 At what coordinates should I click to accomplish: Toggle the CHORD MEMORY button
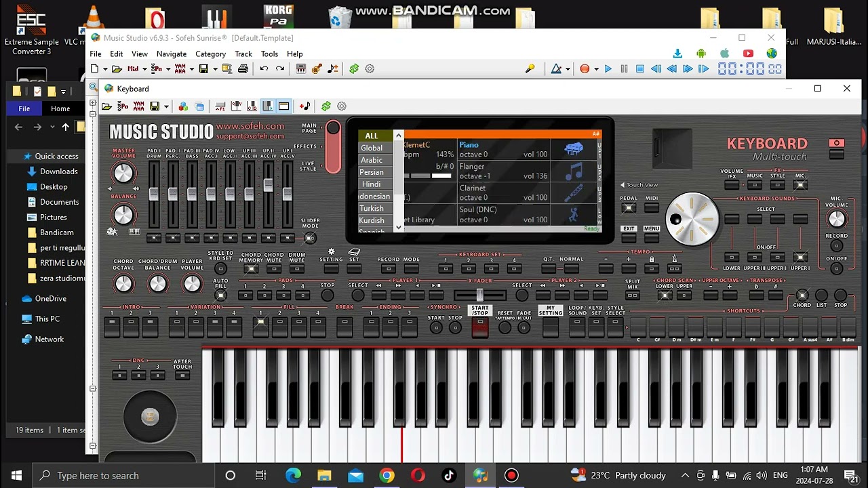(251, 269)
